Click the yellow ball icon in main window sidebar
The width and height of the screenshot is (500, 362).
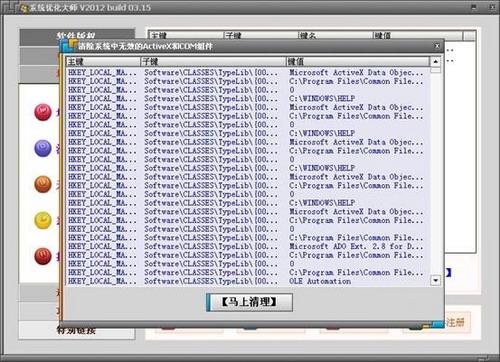[43, 220]
